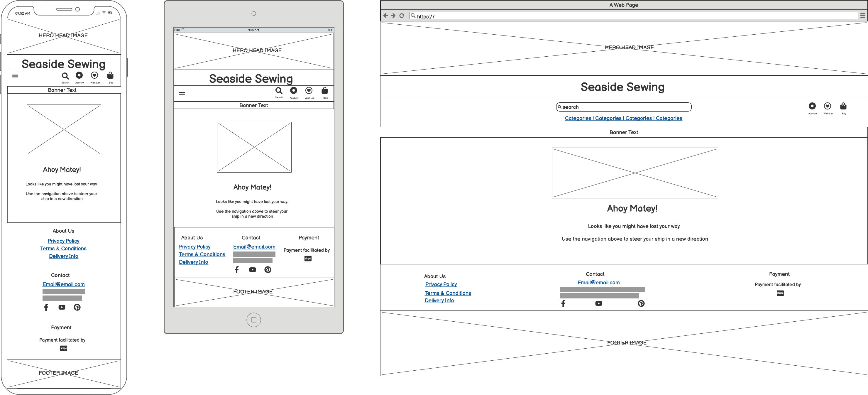The width and height of the screenshot is (868, 395).
Task: Click the 404 image placeholder on the phone
Action: click(x=64, y=130)
